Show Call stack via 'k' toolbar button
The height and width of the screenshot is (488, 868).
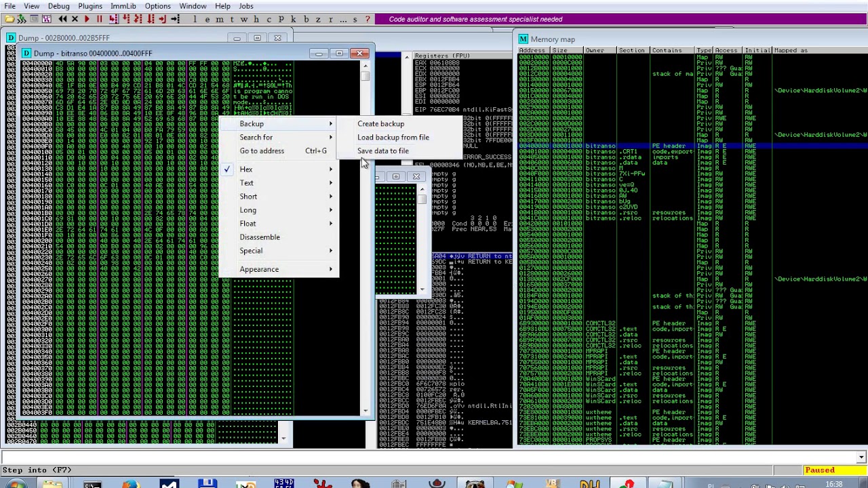tap(294, 19)
